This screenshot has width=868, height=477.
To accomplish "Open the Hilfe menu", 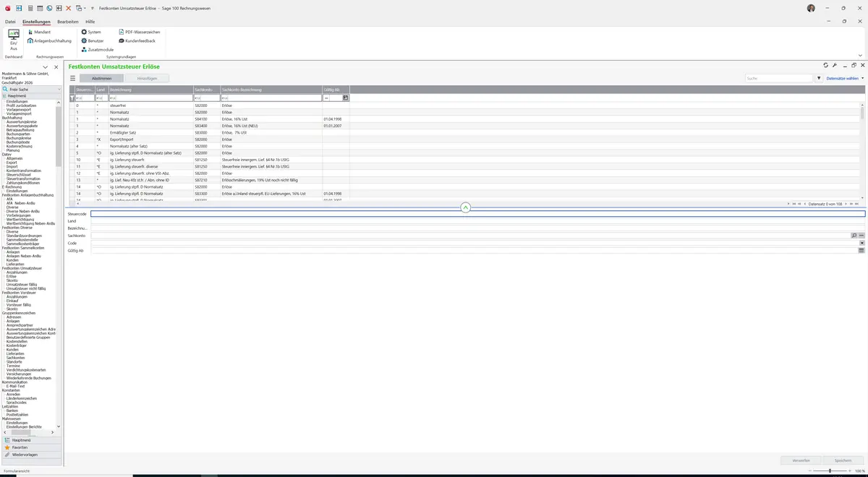I will click(x=90, y=22).
